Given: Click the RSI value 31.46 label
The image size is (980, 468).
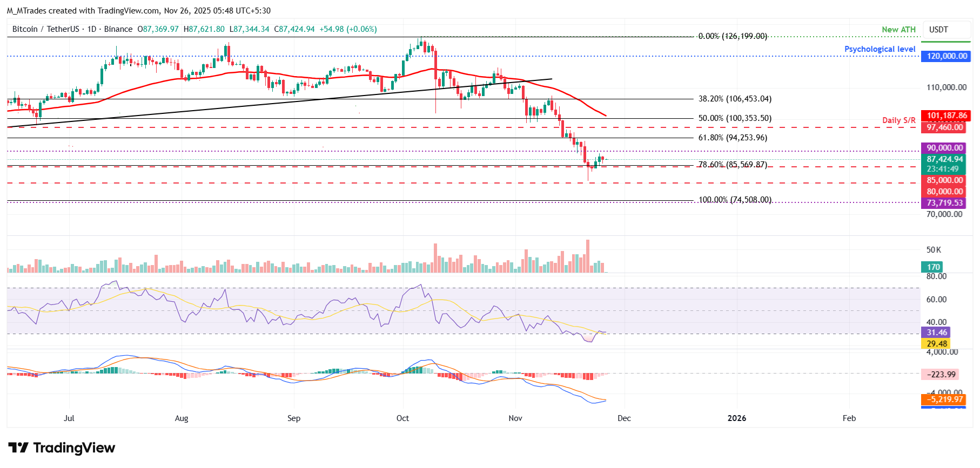Looking at the screenshot, I should pyautogui.click(x=936, y=333).
